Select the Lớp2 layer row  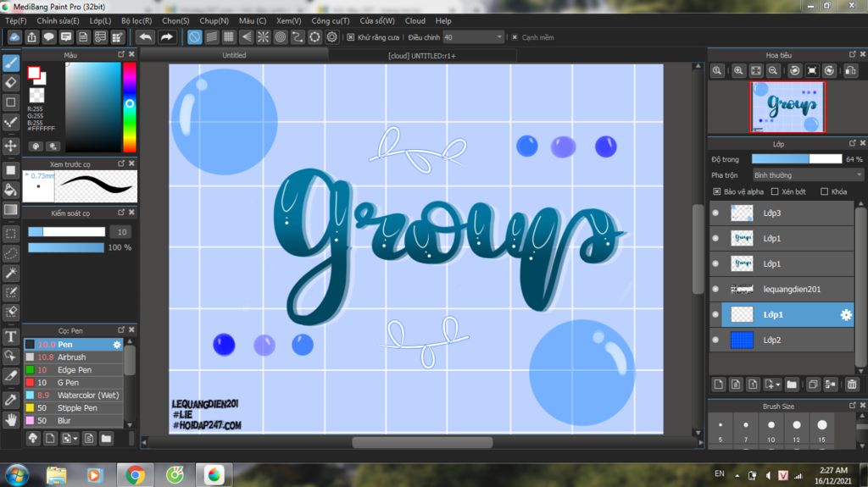click(782, 340)
